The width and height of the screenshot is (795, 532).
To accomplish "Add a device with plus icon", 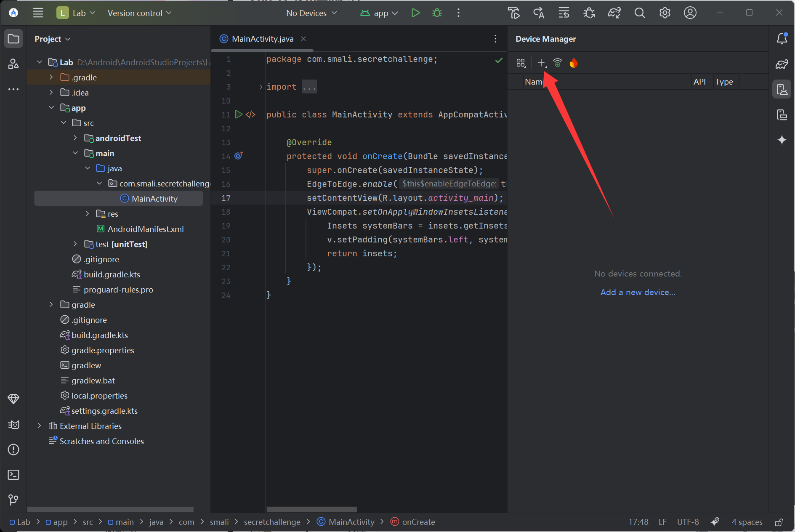I will [541, 63].
